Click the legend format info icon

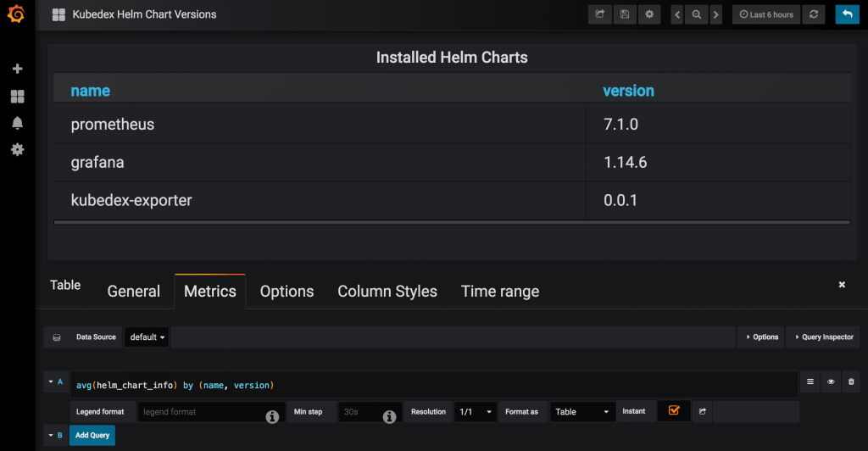tap(272, 416)
